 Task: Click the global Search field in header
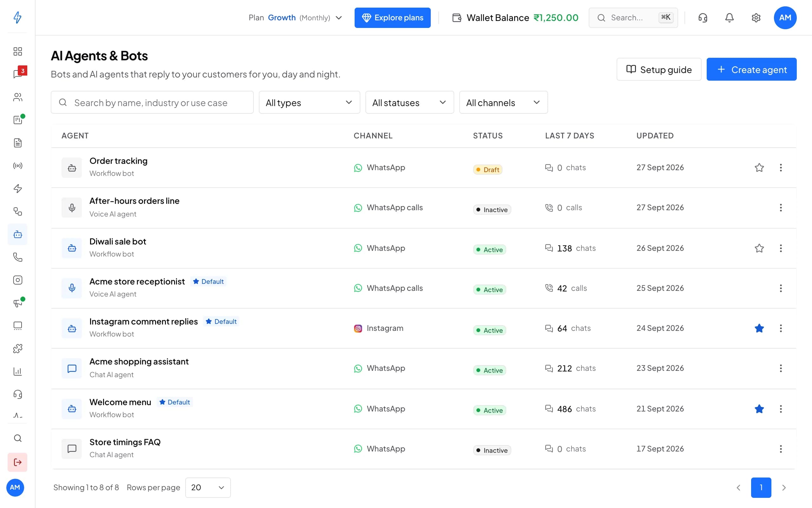coord(633,18)
